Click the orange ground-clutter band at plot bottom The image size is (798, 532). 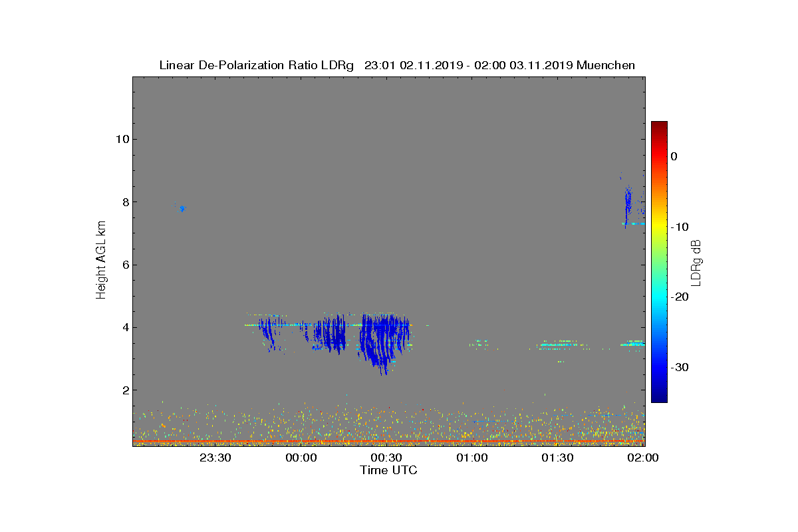pos(388,441)
